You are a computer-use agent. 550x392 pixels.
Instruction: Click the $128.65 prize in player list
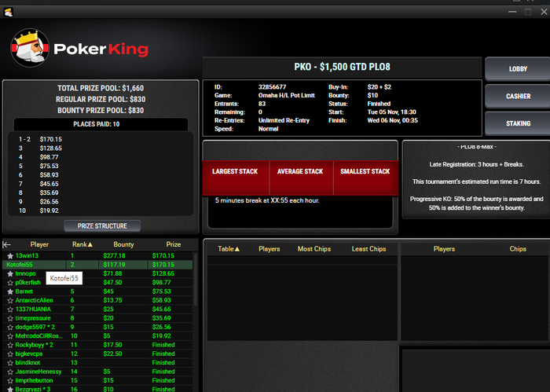(x=163, y=274)
